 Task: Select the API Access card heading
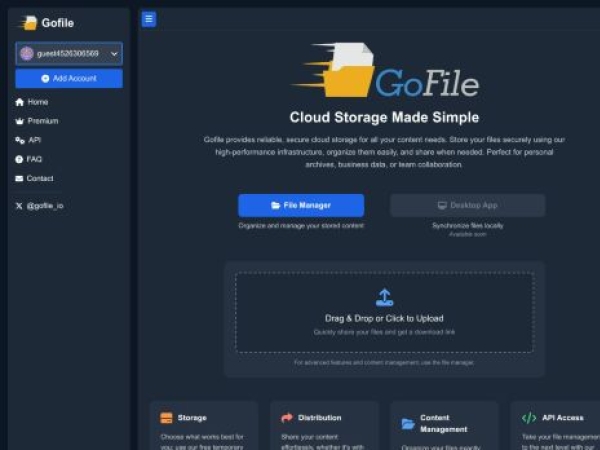(562, 418)
